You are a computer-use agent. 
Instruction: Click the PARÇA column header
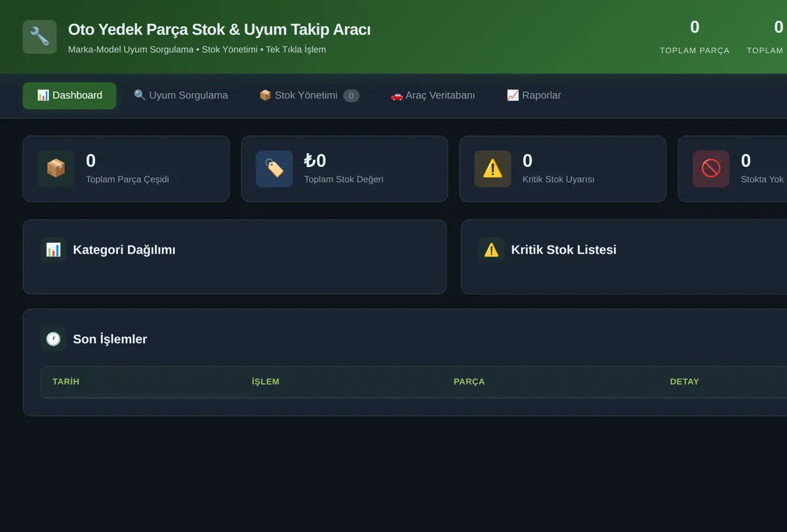pos(469,382)
